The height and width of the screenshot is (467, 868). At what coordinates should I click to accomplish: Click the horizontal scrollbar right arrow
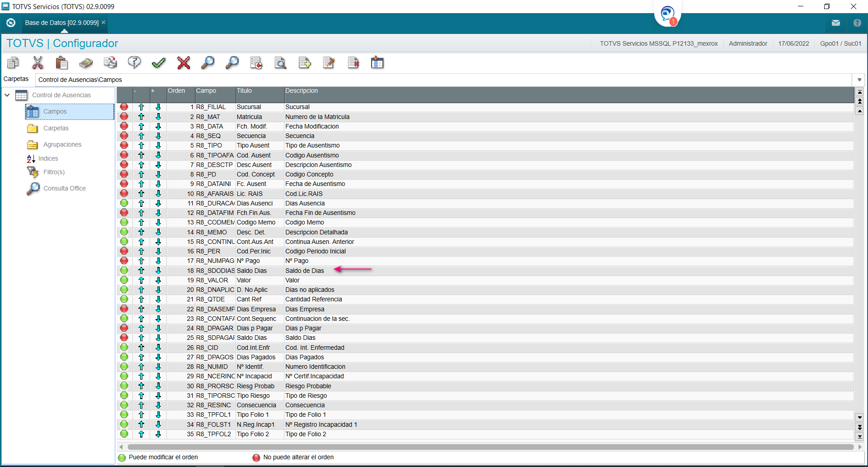click(x=859, y=447)
